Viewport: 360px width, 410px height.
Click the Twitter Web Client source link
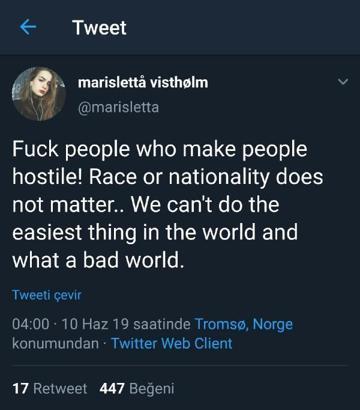[172, 343]
